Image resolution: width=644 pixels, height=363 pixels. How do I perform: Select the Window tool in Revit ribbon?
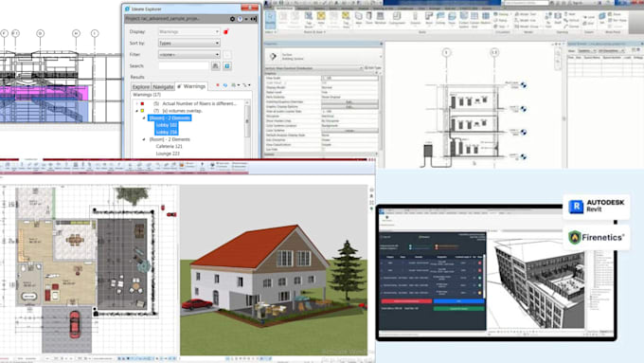click(381, 19)
